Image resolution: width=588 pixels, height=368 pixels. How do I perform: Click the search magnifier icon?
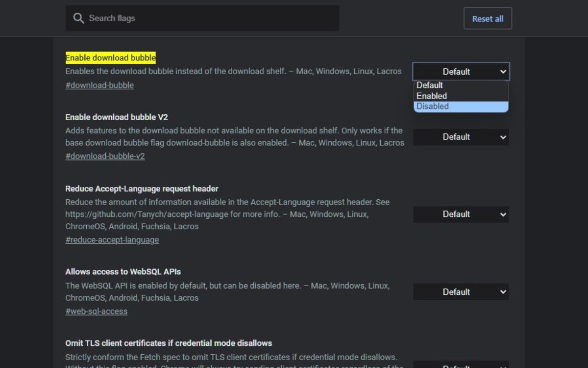(x=78, y=18)
